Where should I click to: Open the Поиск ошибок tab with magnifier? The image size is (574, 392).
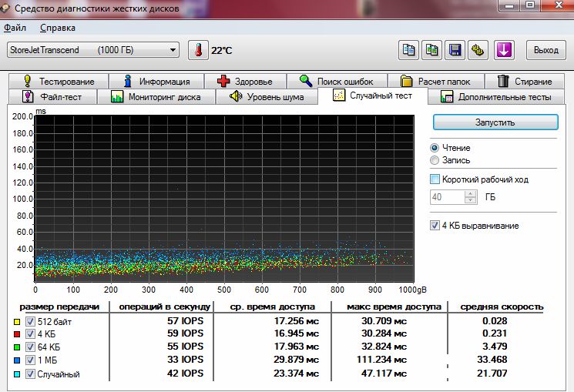pos(336,81)
